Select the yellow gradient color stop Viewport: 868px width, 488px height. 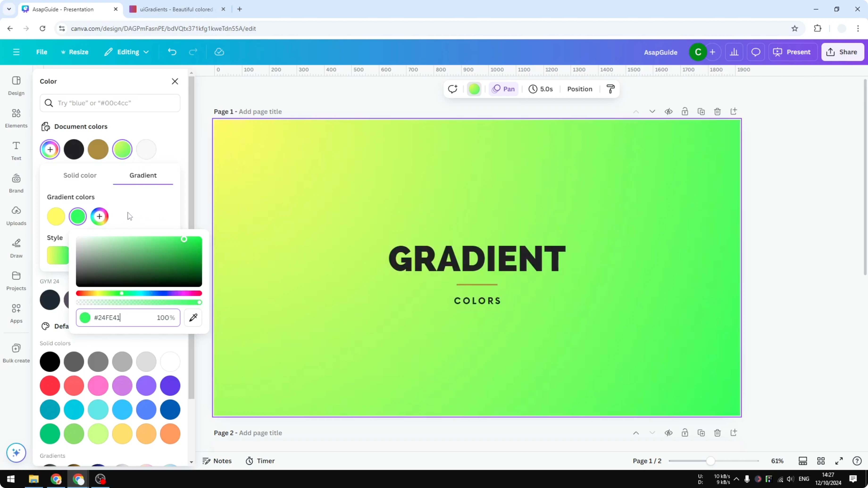coord(56,216)
